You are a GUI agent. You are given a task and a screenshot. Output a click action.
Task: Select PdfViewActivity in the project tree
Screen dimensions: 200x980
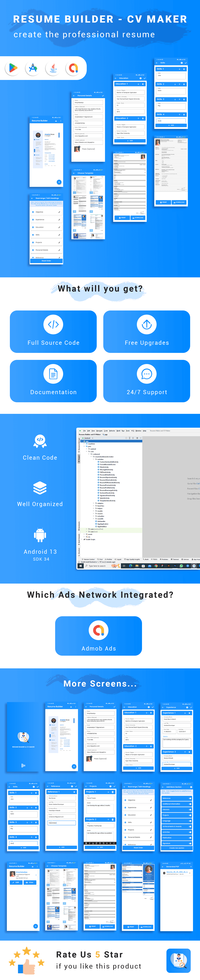pyautogui.click(x=105, y=472)
